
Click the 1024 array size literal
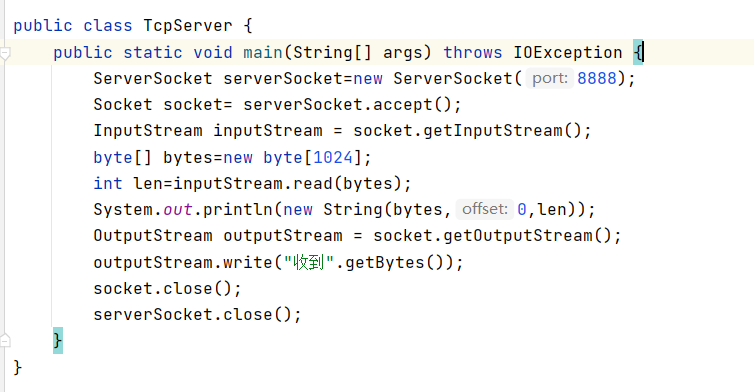coord(333,157)
